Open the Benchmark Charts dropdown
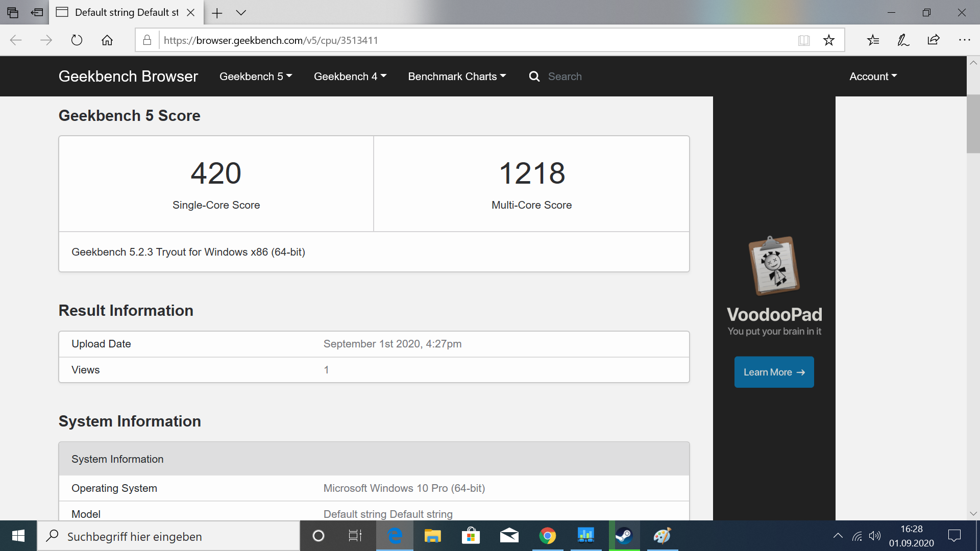980x551 pixels. tap(457, 77)
